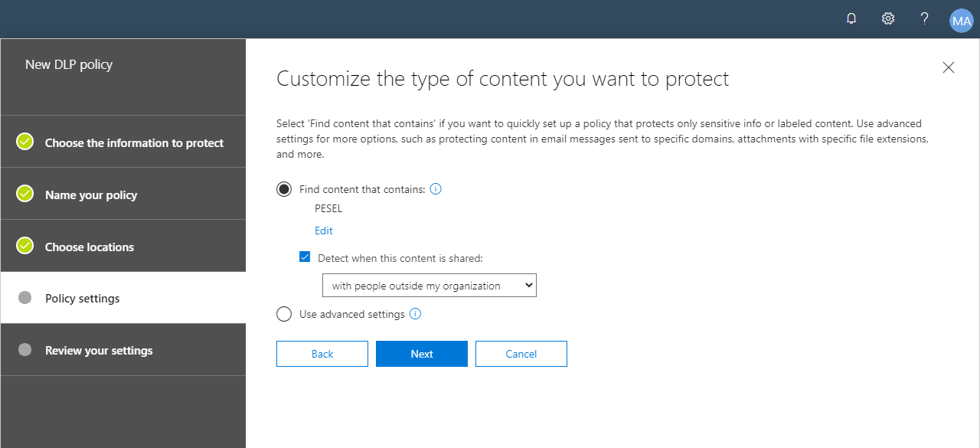
Task: Go to Choose the information to protect step
Action: pos(122,142)
